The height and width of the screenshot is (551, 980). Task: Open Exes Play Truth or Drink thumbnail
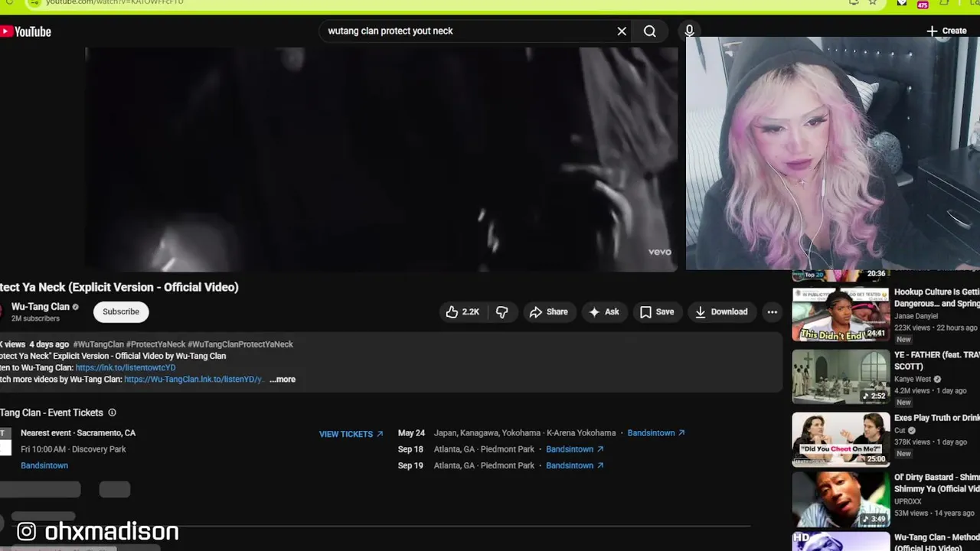coord(840,439)
